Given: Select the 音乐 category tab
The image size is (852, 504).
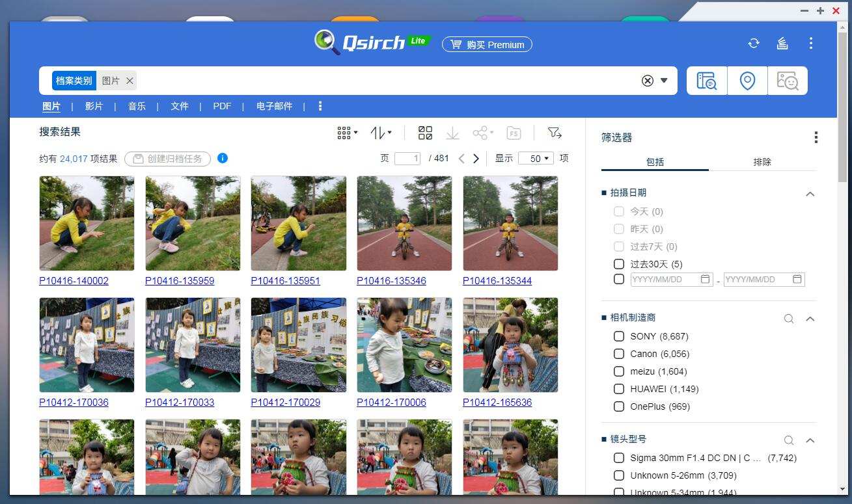Looking at the screenshot, I should (x=137, y=106).
